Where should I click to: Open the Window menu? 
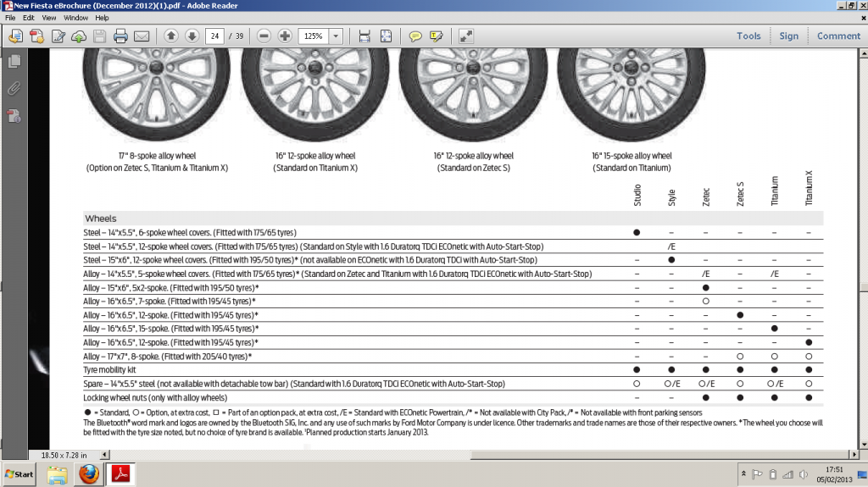point(75,18)
